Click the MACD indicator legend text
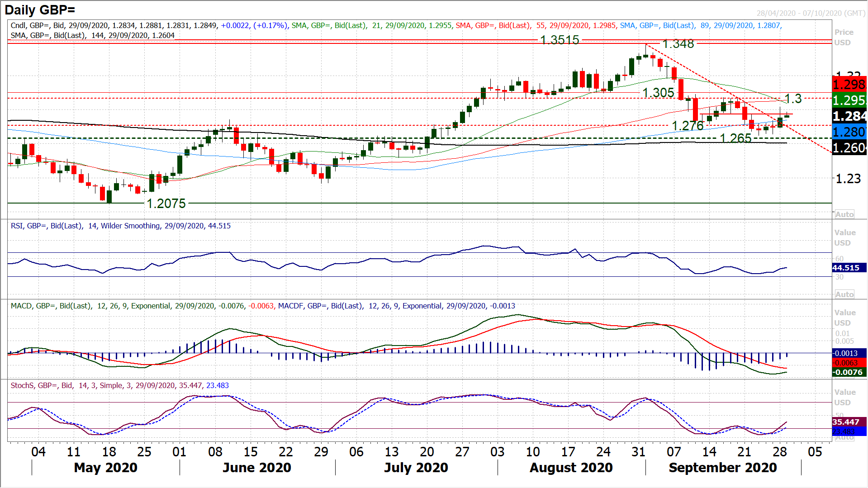Screen dimensions: 868x488 [262, 306]
